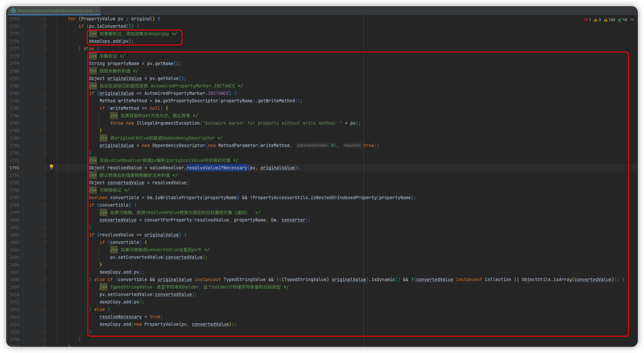
Task: Click pv.setConvertedValue on line 1810
Action: [126, 295]
